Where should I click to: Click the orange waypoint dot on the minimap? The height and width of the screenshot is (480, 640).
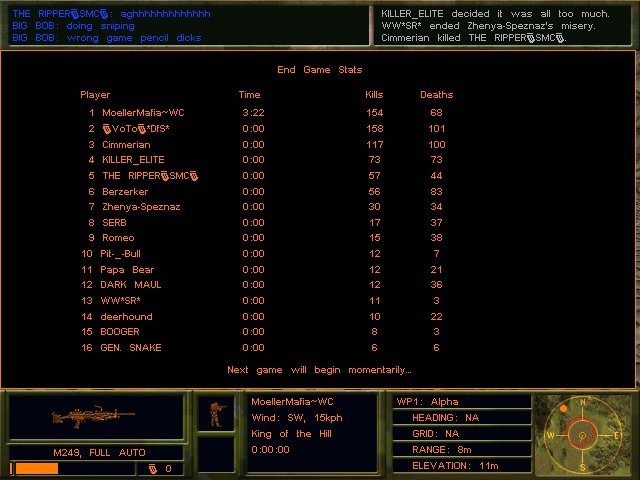(x=564, y=408)
